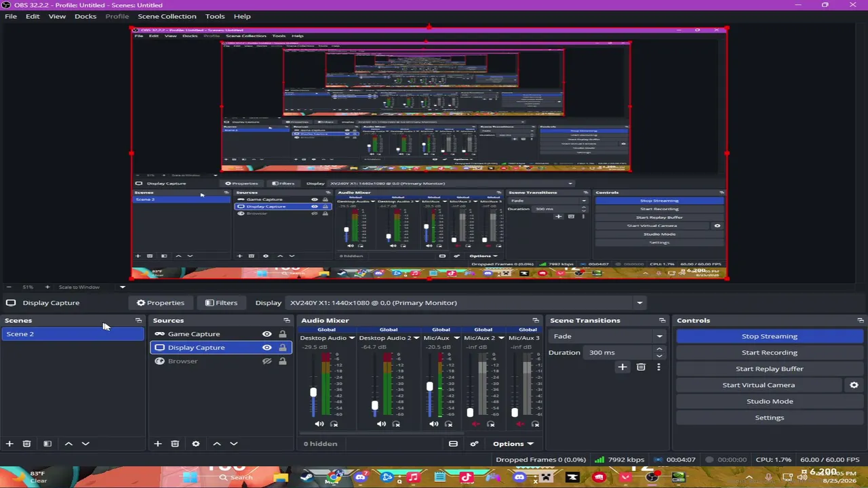Image resolution: width=868 pixels, height=488 pixels.
Task: Open Windows Start menu on taskbar
Action: [x=190, y=478]
